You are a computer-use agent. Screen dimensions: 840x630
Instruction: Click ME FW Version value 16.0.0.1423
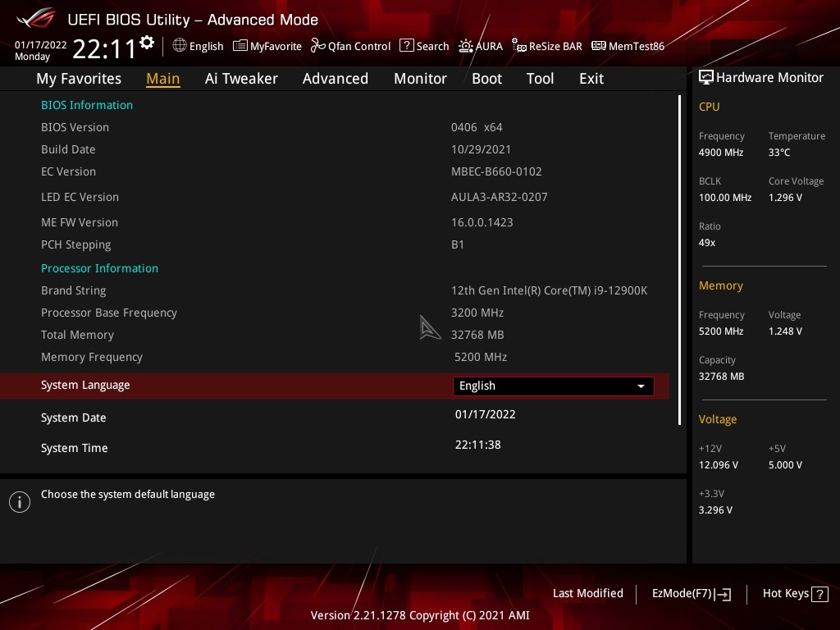point(482,222)
